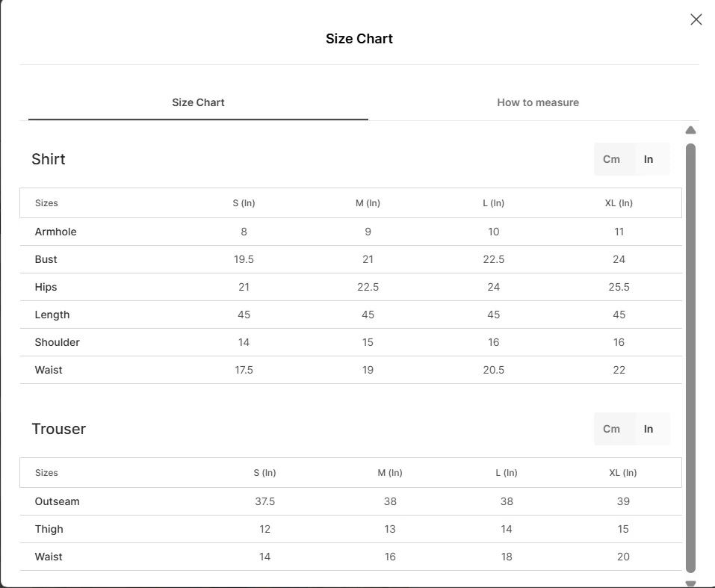Click the Shirt Bust value for size M
This screenshot has width=715, height=588.
[x=368, y=259]
